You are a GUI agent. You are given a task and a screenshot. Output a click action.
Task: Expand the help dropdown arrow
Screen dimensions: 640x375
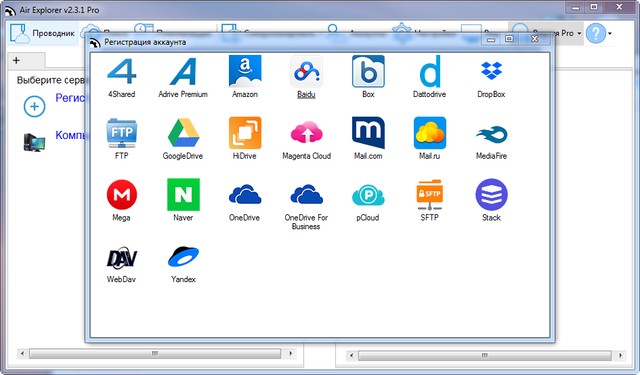[610, 33]
